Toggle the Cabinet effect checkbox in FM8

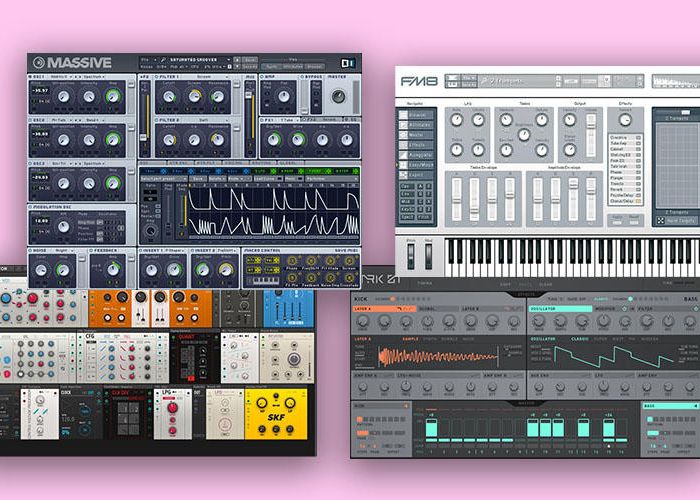pos(638,149)
